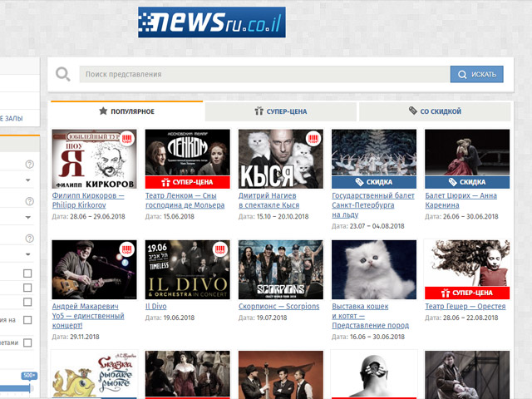Open the second sidebar filter dropdown
This screenshot has width=532, height=399.
click(x=28, y=217)
